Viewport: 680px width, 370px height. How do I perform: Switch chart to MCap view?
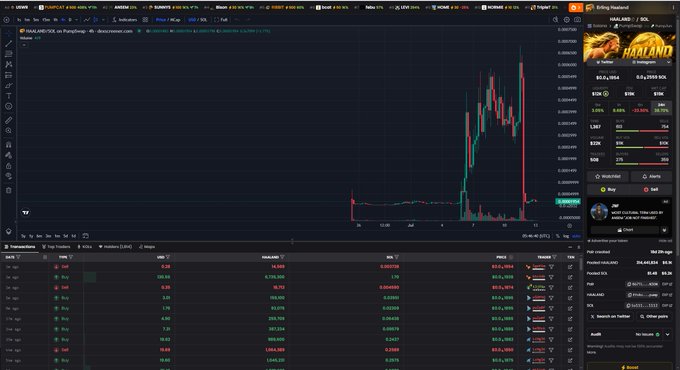click(175, 20)
